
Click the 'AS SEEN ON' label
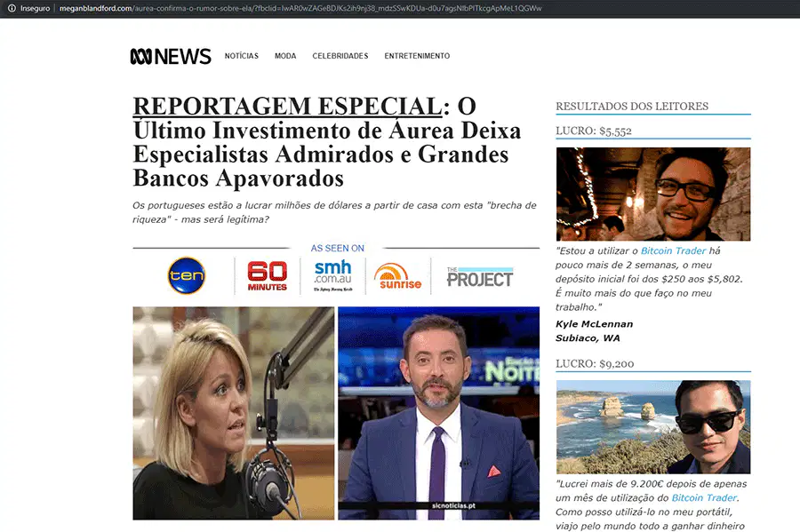[337, 248]
